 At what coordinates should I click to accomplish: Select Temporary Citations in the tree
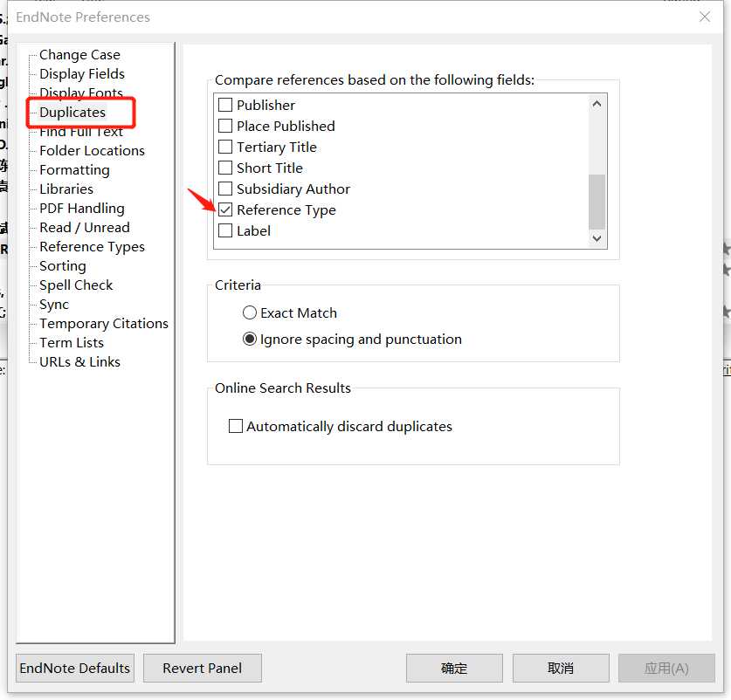(x=104, y=324)
